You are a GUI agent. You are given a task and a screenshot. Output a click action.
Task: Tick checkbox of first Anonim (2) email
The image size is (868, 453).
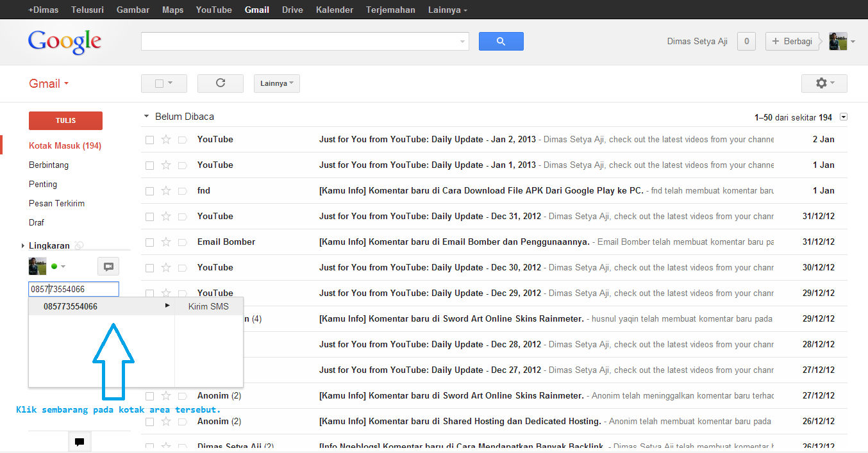(x=149, y=396)
